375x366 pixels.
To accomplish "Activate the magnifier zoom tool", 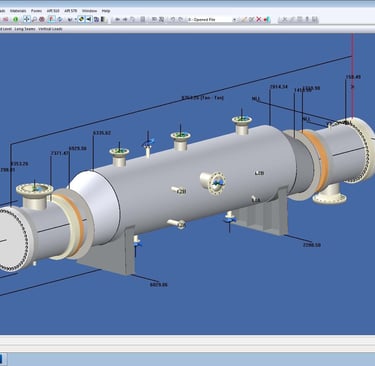I will [34, 20].
